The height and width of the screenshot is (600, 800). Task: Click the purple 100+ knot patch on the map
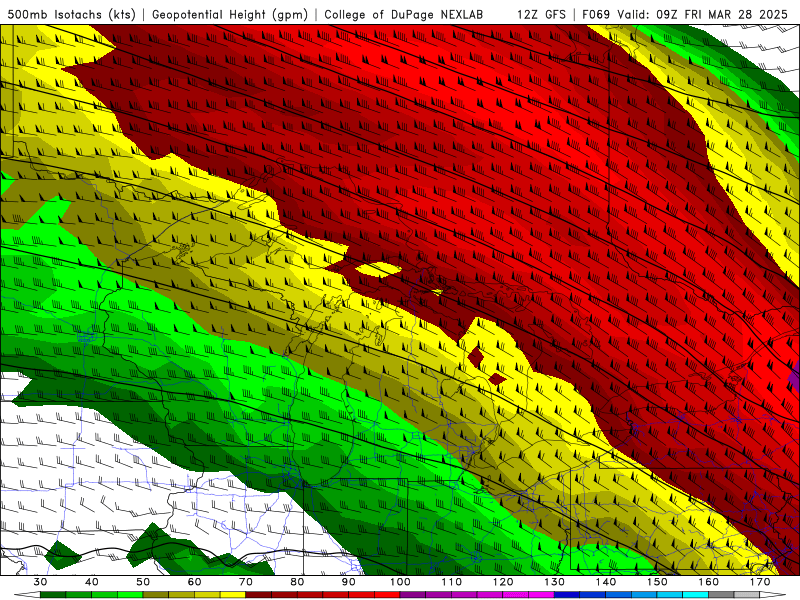point(795,379)
